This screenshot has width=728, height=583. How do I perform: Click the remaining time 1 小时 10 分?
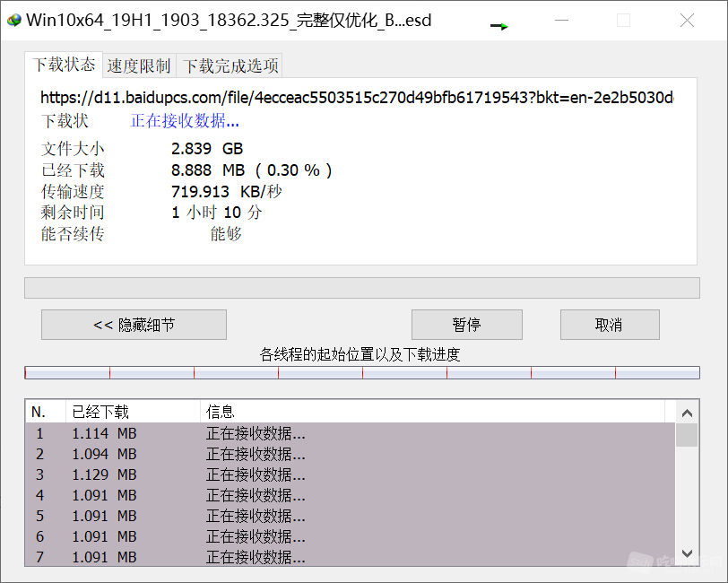coord(217,213)
